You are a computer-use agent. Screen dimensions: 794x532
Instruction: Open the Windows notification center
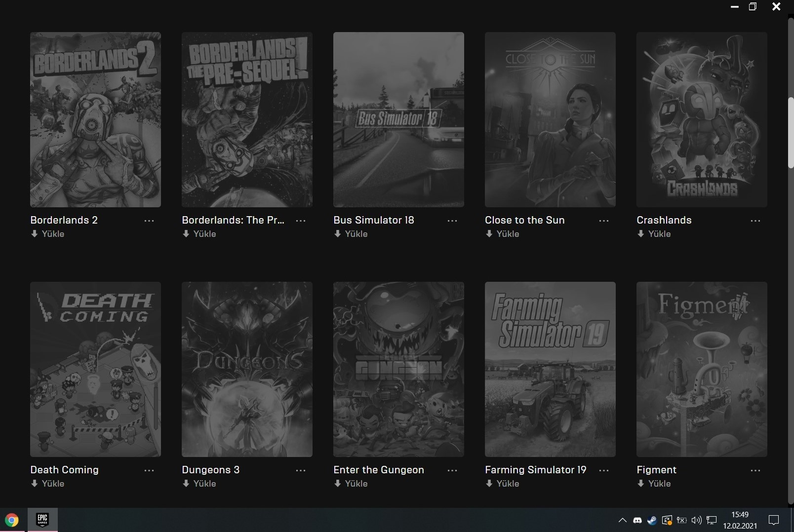[x=774, y=520]
